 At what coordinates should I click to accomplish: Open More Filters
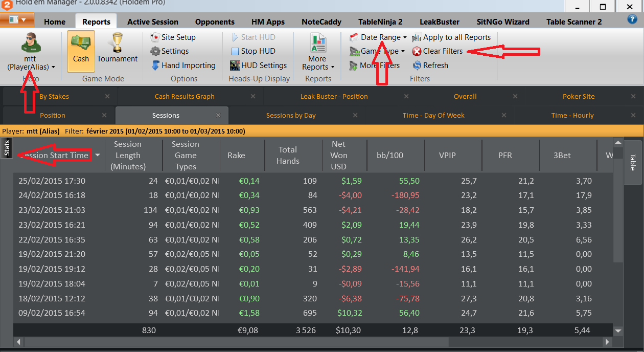(375, 65)
